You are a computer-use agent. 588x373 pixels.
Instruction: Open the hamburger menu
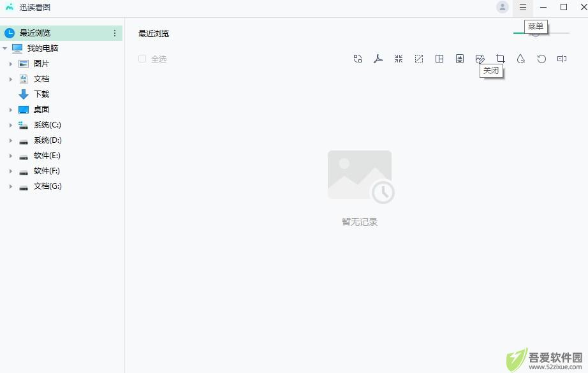click(523, 8)
